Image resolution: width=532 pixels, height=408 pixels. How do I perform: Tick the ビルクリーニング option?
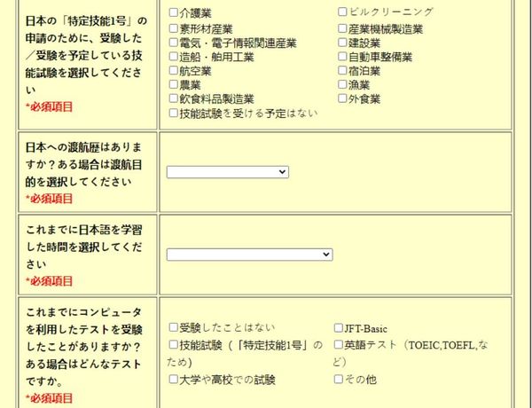click(342, 12)
